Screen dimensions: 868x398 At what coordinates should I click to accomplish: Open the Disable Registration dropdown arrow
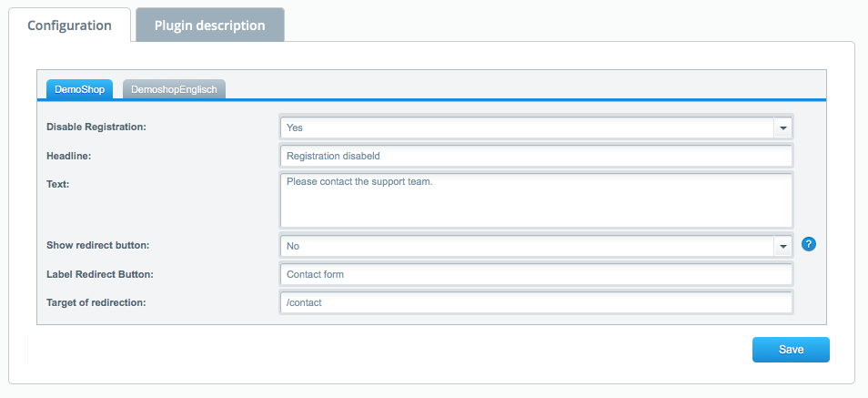(x=782, y=128)
